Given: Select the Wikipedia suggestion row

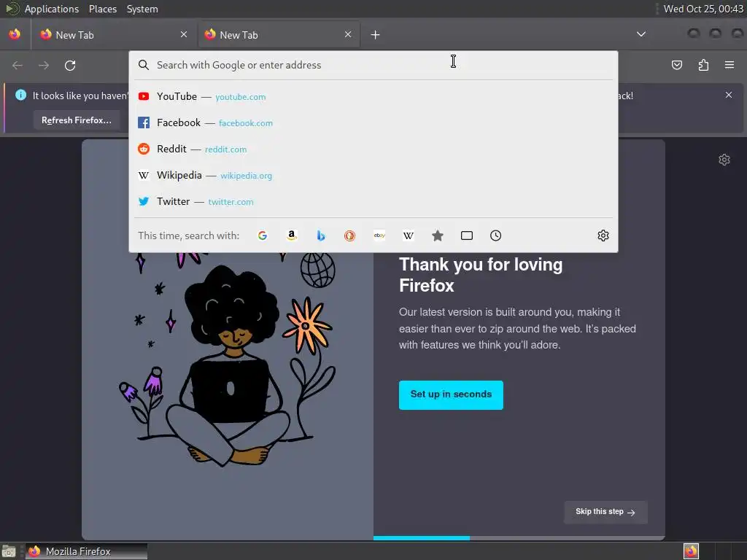Looking at the screenshot, I should click(x=373, y=175).
